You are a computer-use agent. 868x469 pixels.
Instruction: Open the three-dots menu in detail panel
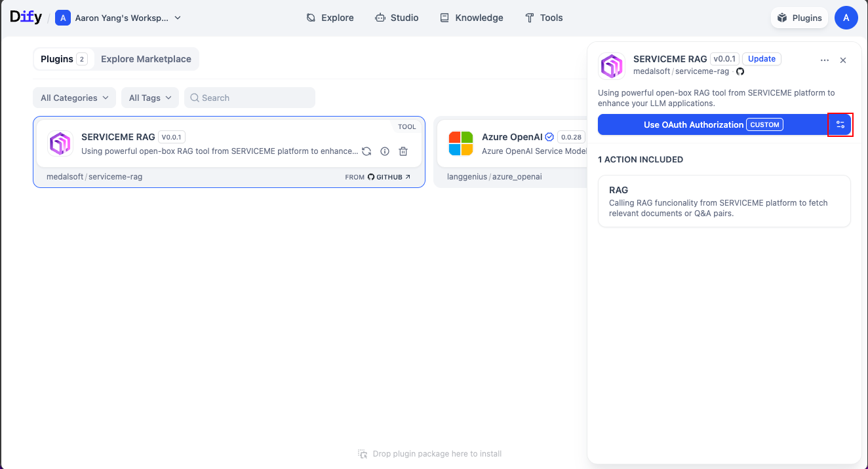(x=825, y=60)
